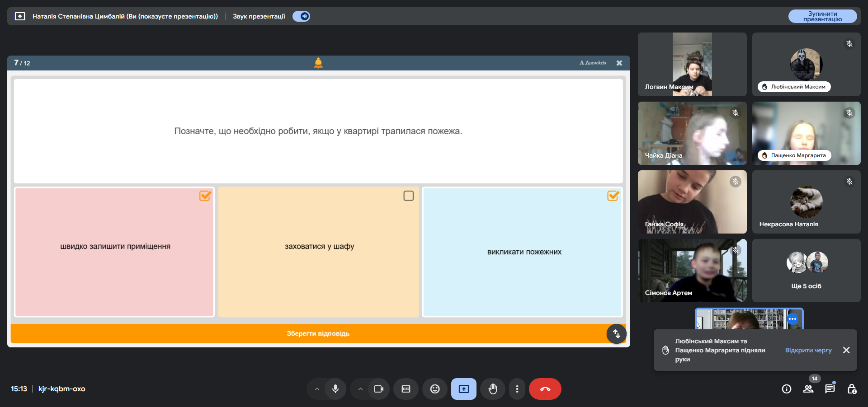Open the emoji reactions panel
868x407 pixels.
[435, 389]
